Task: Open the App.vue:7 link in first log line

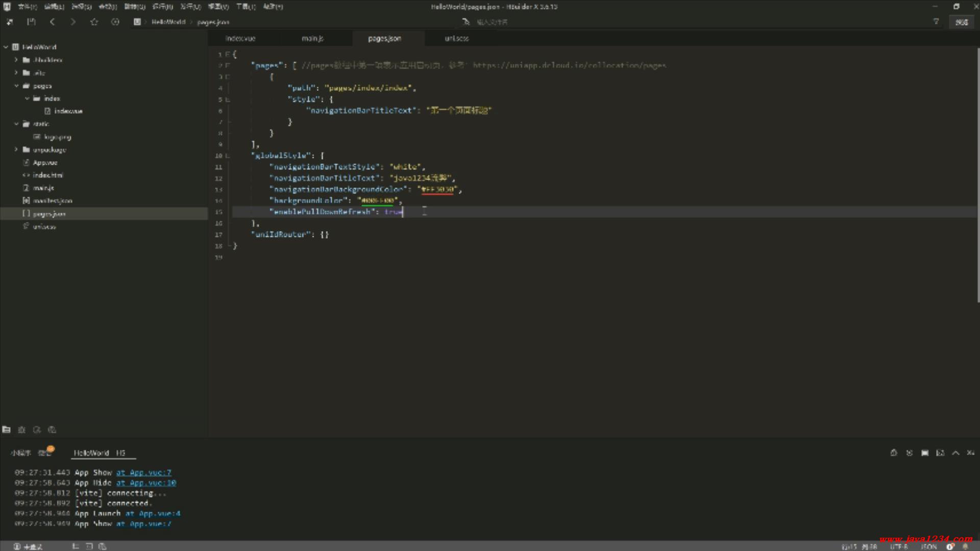Action: tap(144, 472)
